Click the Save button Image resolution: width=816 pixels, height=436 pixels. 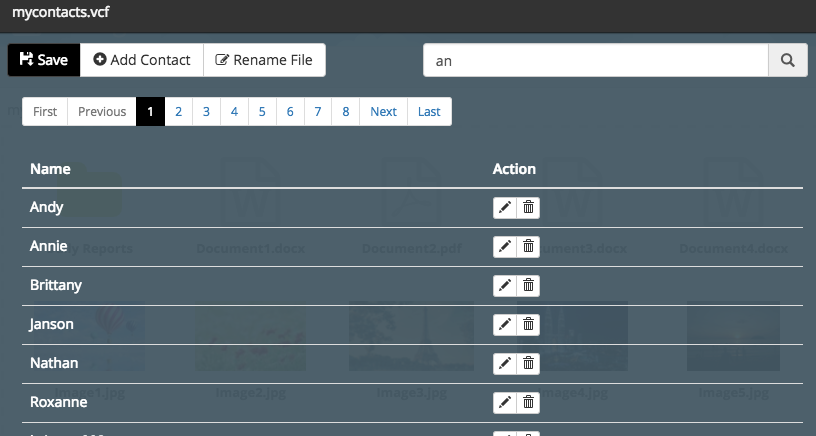click(44, 60)
